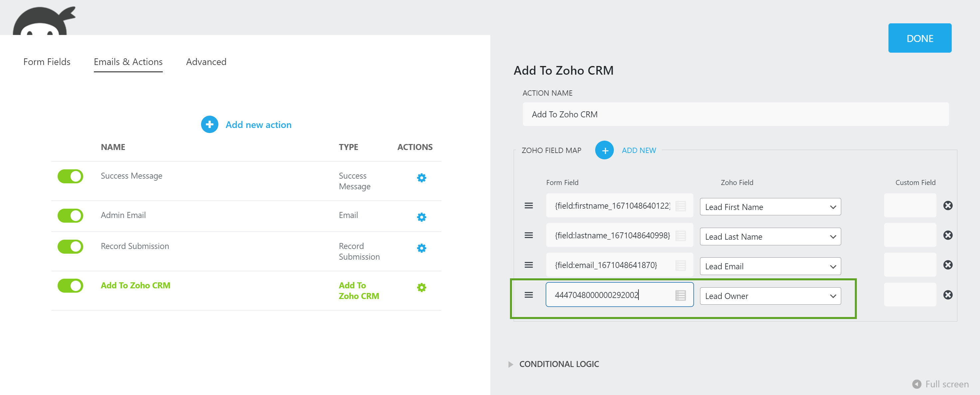
Task: Click the green gear for Add To Zoho CRM
Action: pyautogui.click(x=421, y=288)
